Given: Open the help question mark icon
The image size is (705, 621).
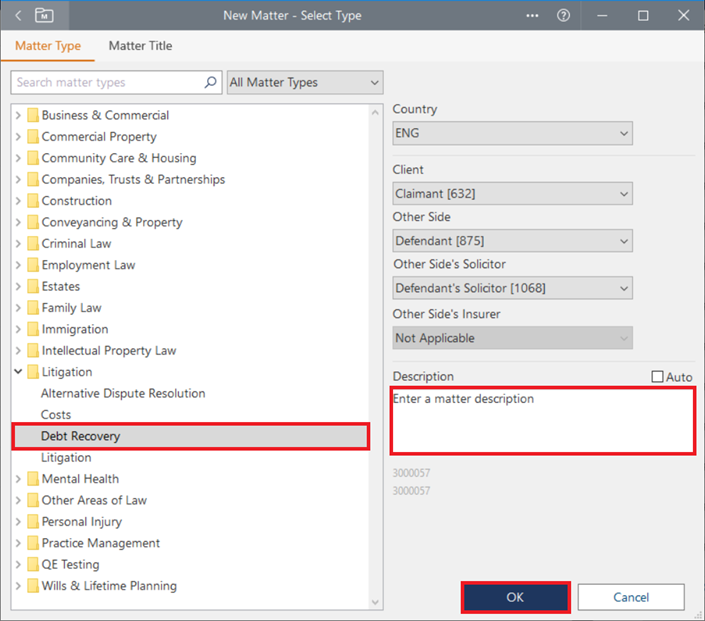Looking at the screenshot, I should [x=563, y=16].
